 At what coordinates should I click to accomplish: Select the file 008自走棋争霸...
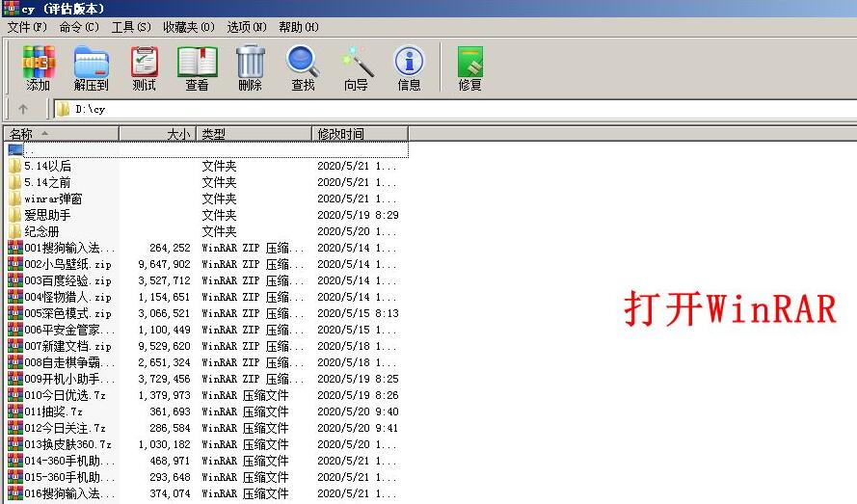[x=69, y=362]
